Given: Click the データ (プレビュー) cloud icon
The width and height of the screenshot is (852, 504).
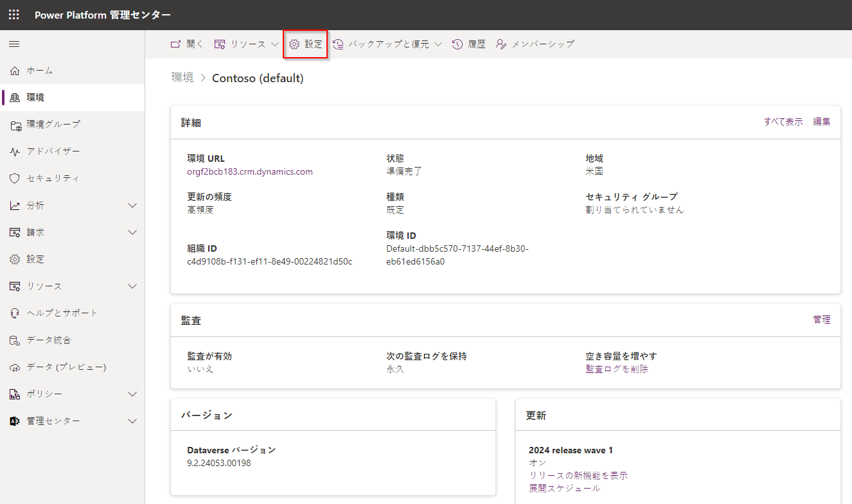Looking at the screenshot, I should (x=15, y=367).
